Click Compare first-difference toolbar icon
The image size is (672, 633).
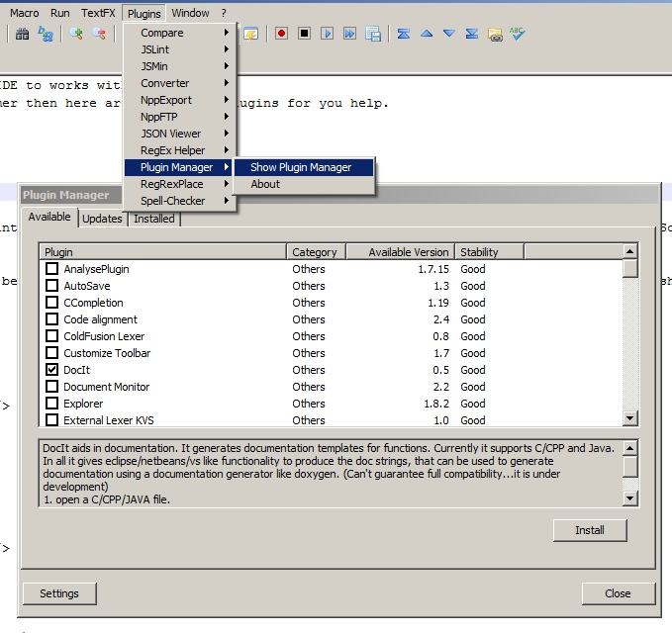[403, 34]
